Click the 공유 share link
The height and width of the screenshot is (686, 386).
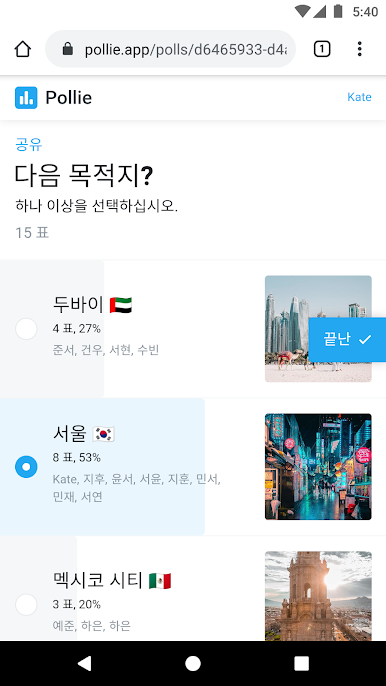[x=29, y=144]
